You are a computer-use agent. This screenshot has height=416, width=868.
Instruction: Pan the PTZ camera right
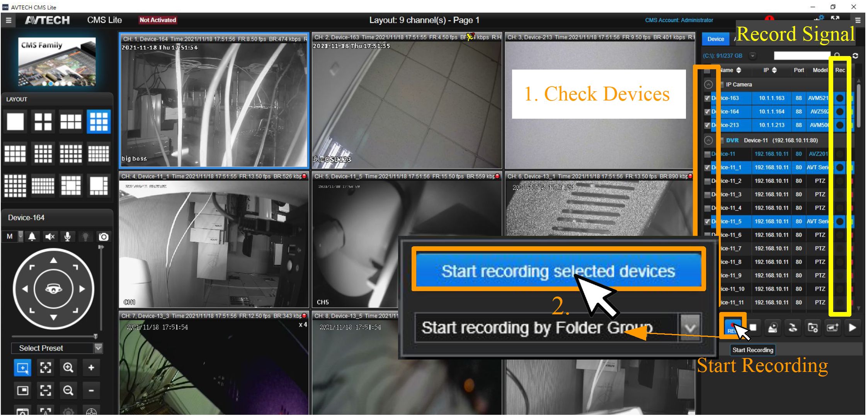82,289
